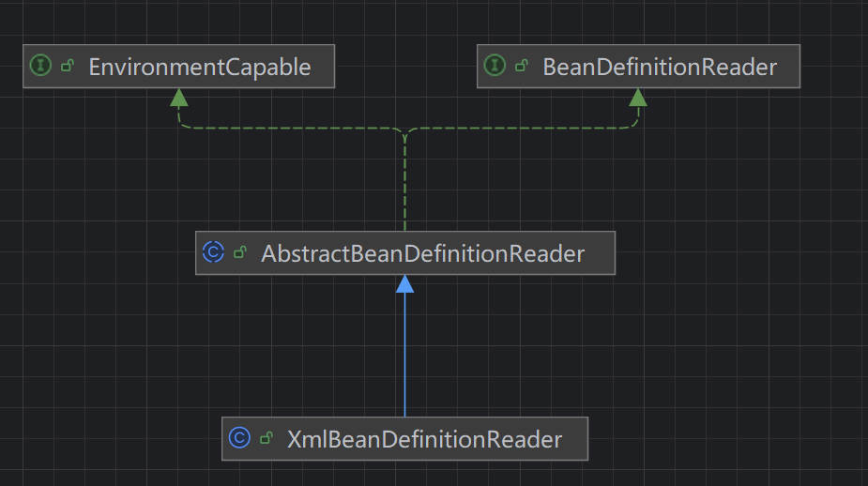Click the interface icon on BeanDefinitionReader node
This screenshot has height=486, width=868.
(x=495, y=66)
